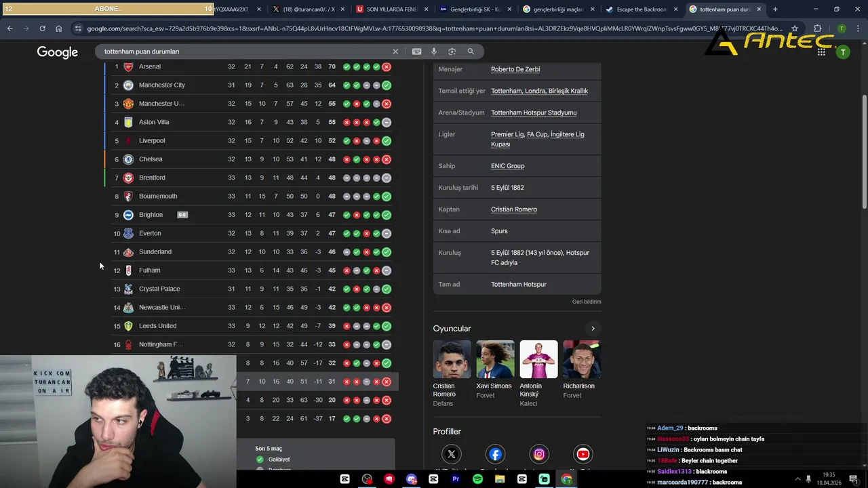The height and width of the screenshot is (488, 868).
Task: Click the Bournemouth team name
Action: tap(158, 197)
